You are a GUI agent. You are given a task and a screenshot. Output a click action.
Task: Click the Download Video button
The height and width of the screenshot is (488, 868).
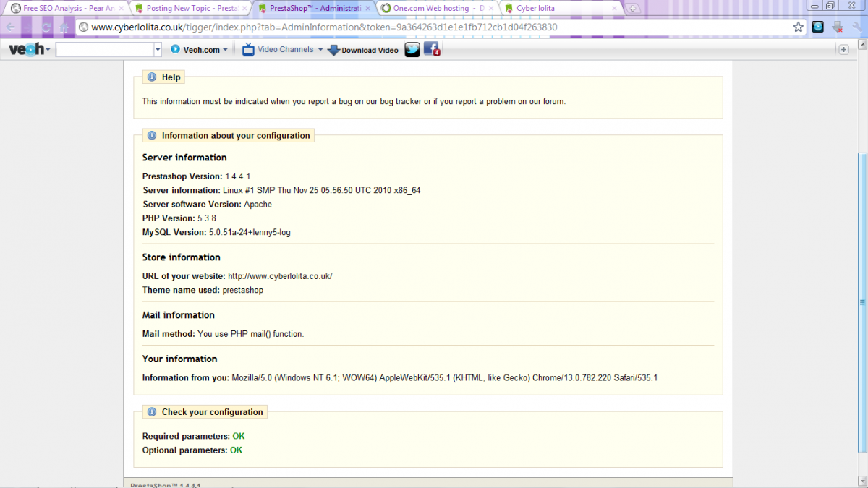(363, 50)
